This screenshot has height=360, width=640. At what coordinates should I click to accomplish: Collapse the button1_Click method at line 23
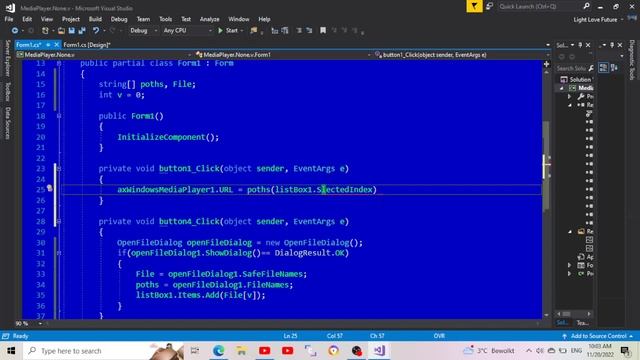click(59, 169)
